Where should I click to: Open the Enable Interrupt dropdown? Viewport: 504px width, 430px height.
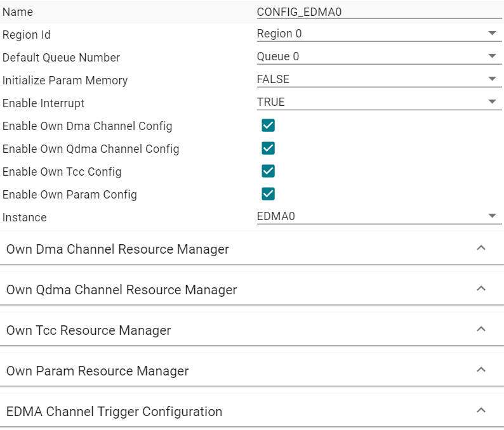375,102
